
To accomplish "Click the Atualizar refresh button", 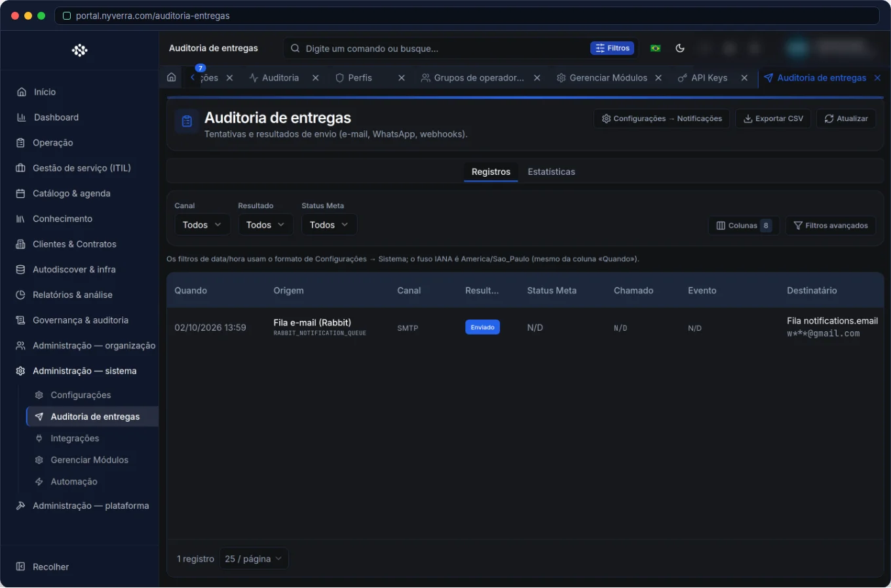I will pos(846,119).
